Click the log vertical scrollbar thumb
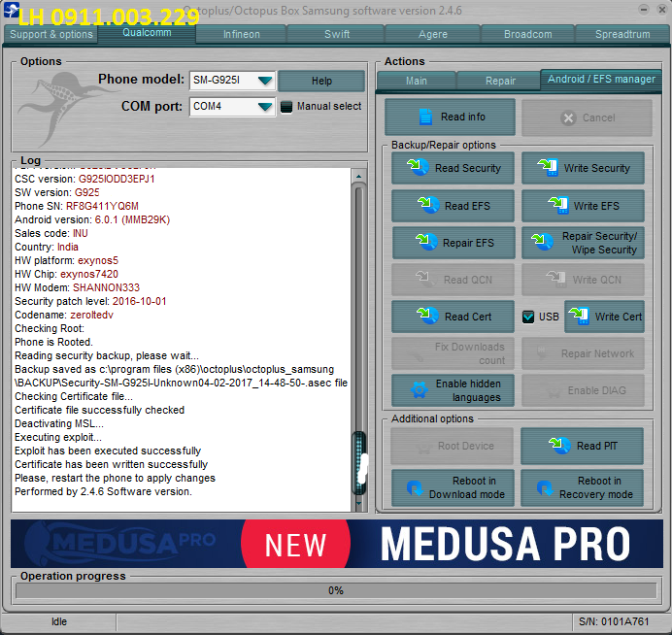 (359, 456)
